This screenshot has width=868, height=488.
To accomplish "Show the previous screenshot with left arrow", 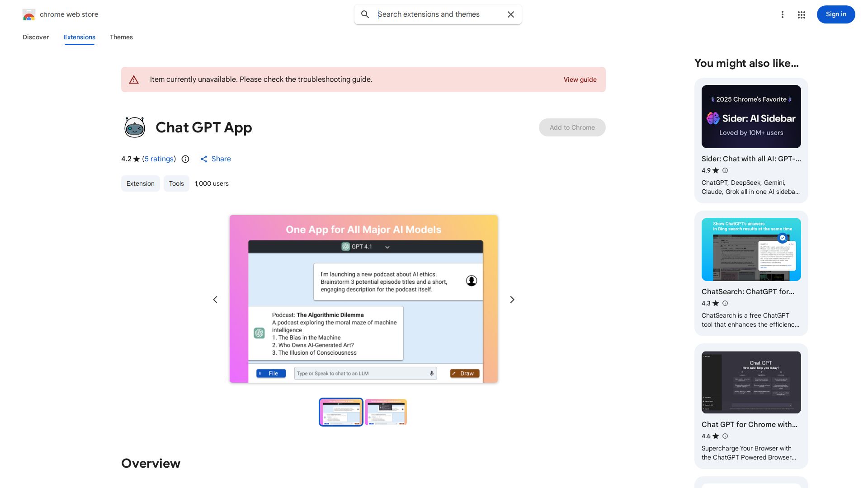I will [215, 299].
